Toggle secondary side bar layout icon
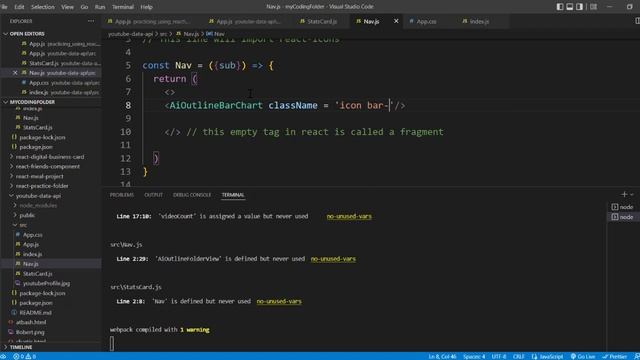This screenshot has height=360, width=640. (580, 7)
